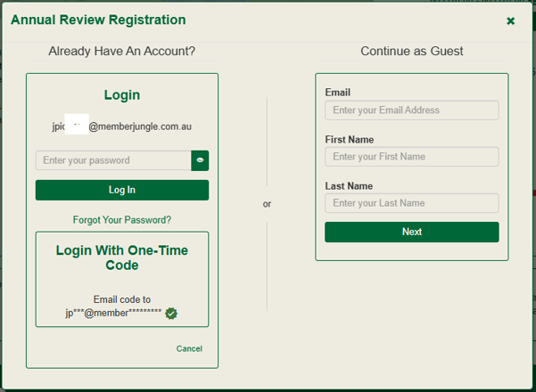Click the Email field label

pyautogui.click(x=337, y=93)
